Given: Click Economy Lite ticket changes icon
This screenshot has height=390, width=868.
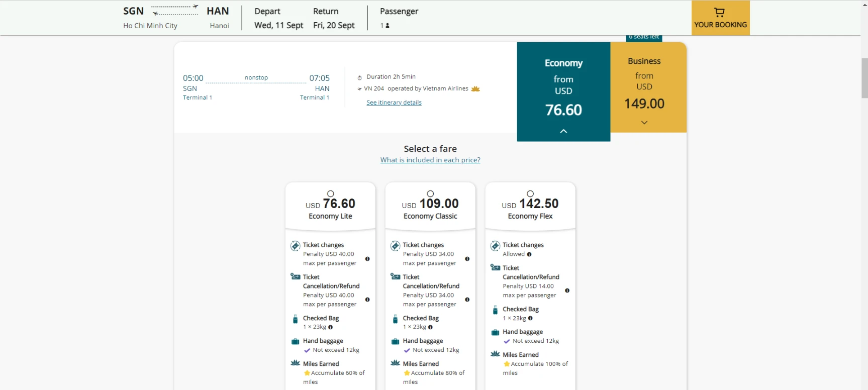Looking at the screenshot, I should tap(296, 246).
